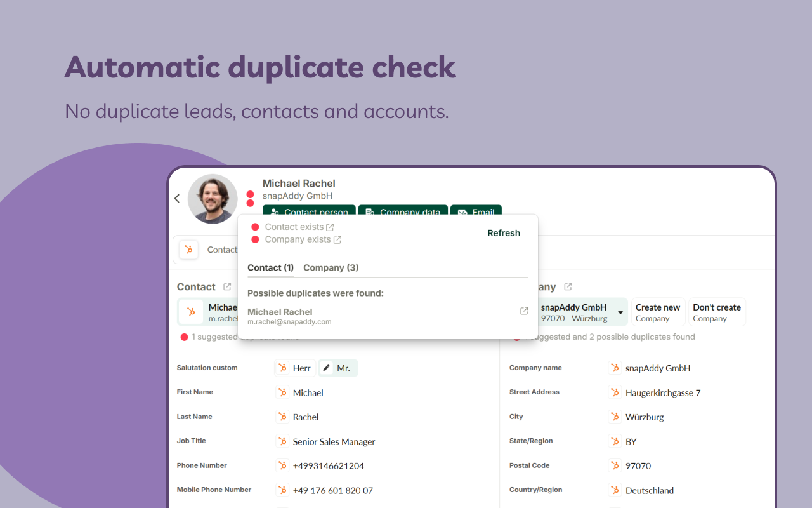Click the HubSpot icon beside Haugerkirchgasse 7
The image size is (812, 508).
pyautogui.click(x=615, y=392)
